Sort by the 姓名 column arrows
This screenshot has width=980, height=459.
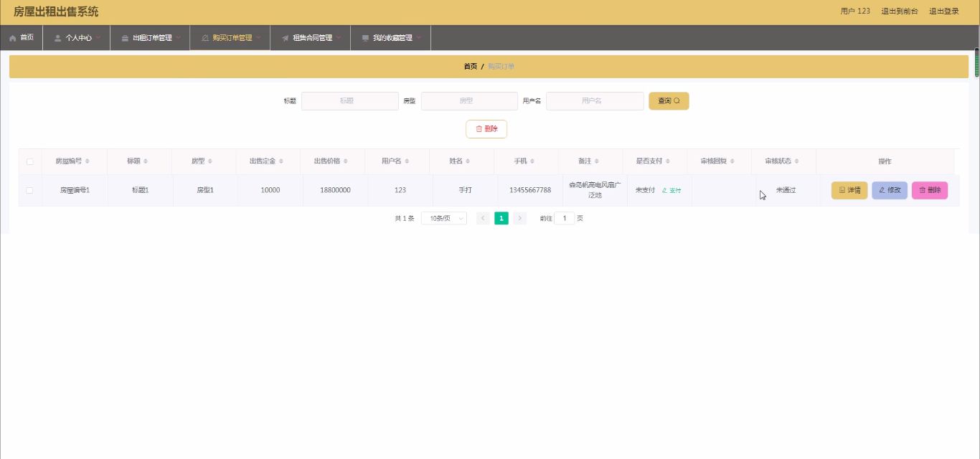tap(468, 161)
